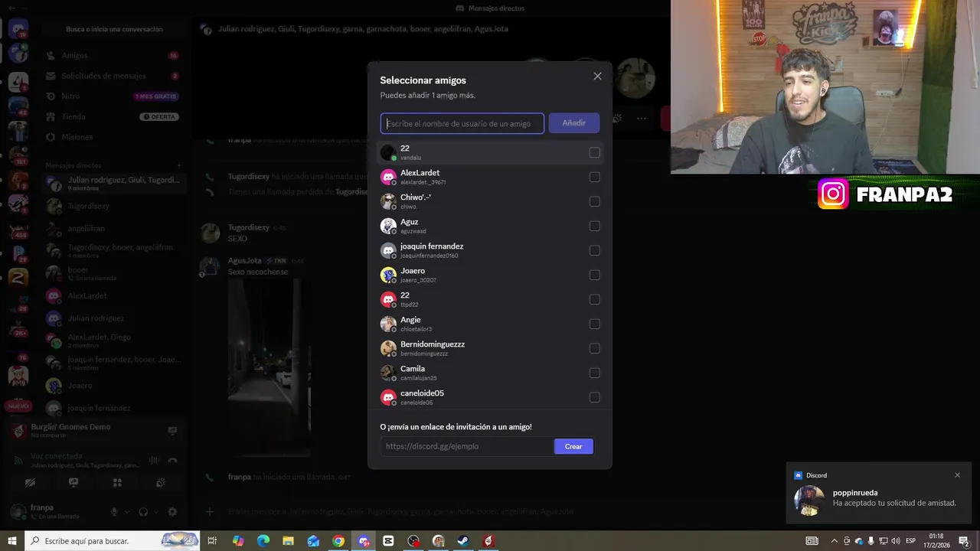
Task: Click the Windows taskbar search box
Action: tap(113, 541)
